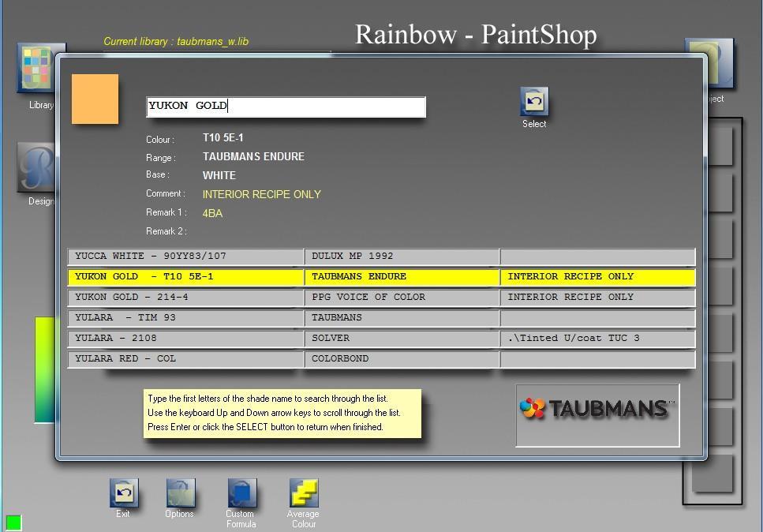The image size is (763, 532).
Task: Click the Average Colour icon
Action: point(304,493)
